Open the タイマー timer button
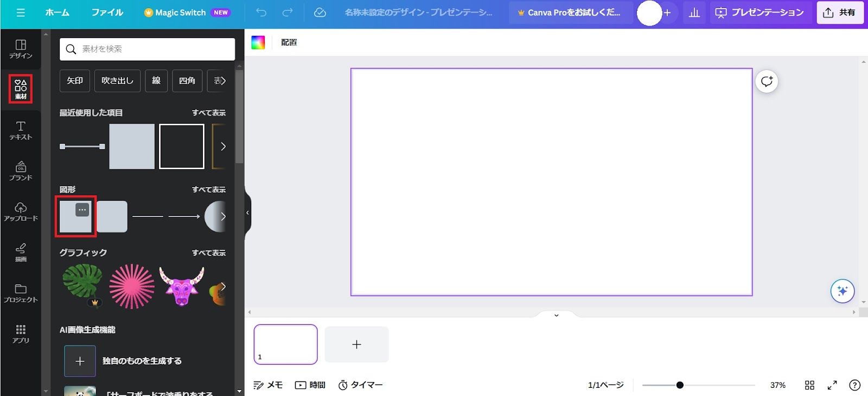Viewport: 868px width, 396px height. tap(360, 385)
